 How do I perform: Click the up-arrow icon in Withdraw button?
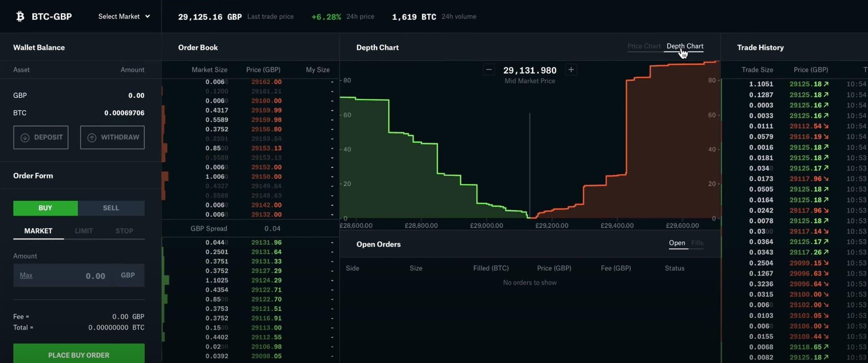pos(92,138)
